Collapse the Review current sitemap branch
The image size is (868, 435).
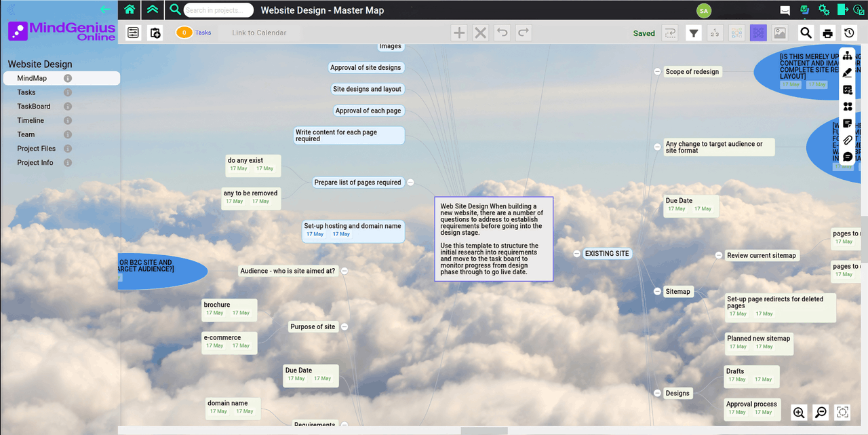(x=719, y=255)
